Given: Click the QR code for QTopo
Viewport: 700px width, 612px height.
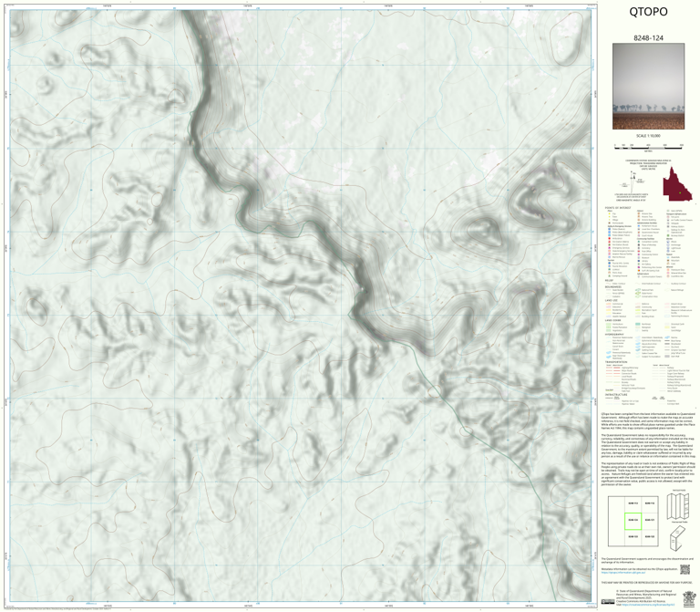Looking at the screenshot, I should coord(685,569).
